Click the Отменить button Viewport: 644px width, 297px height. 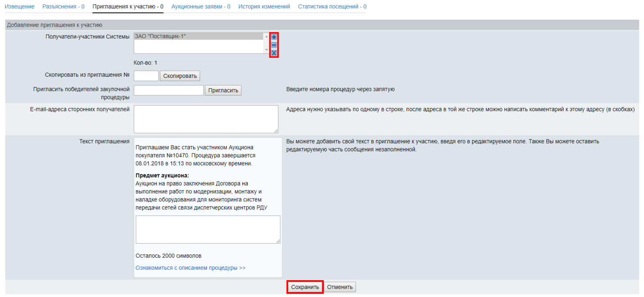click(x=340, y=287)
